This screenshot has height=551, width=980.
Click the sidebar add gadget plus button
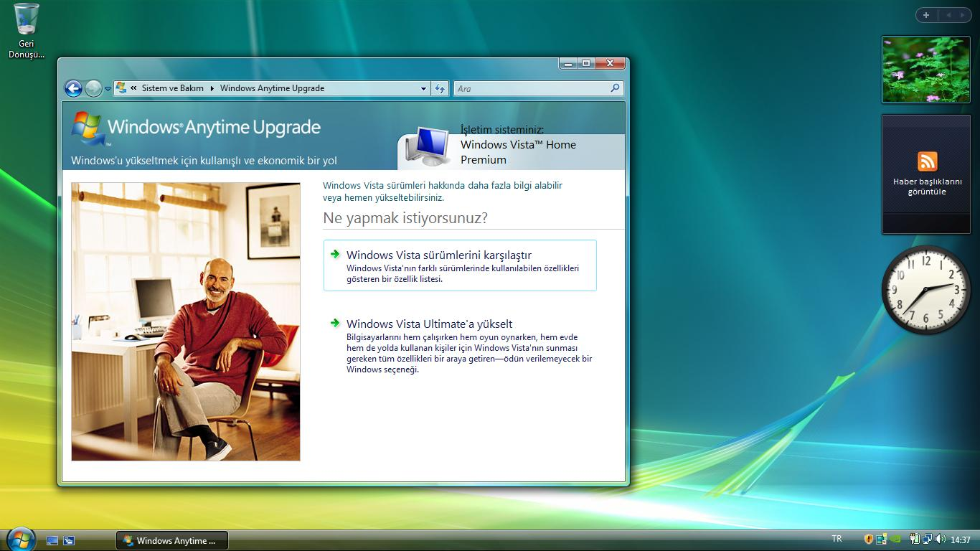click(926, 15)
